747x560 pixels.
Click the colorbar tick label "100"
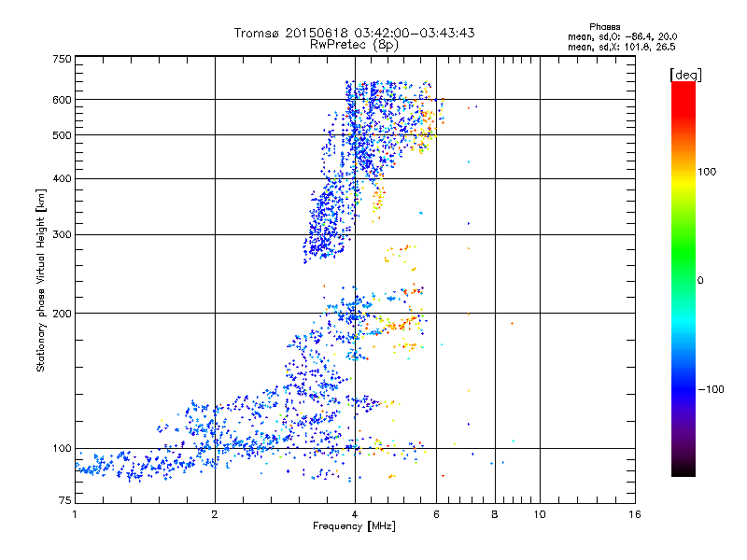[x=707, y=172]
